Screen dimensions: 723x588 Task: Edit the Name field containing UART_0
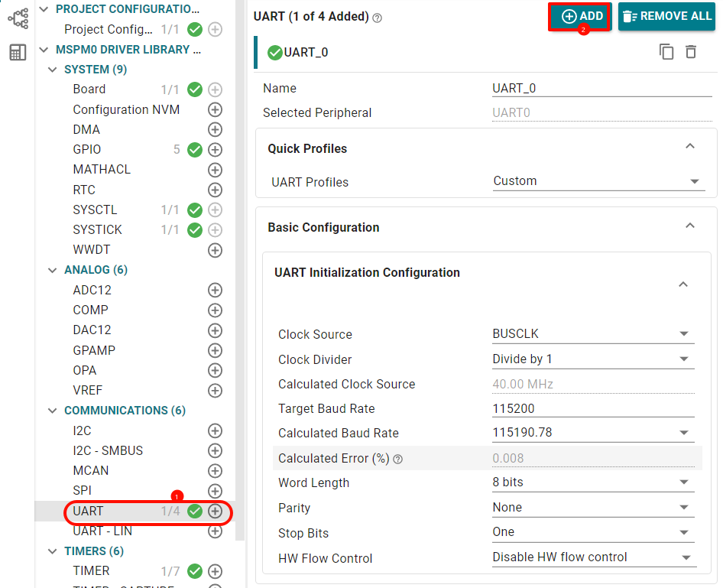(602, 88)
